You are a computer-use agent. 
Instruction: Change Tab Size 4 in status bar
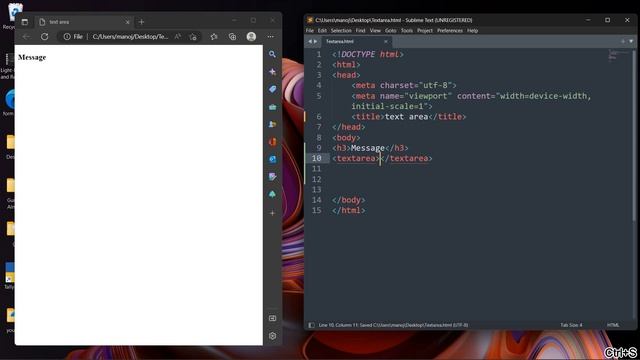pos(571,325)
